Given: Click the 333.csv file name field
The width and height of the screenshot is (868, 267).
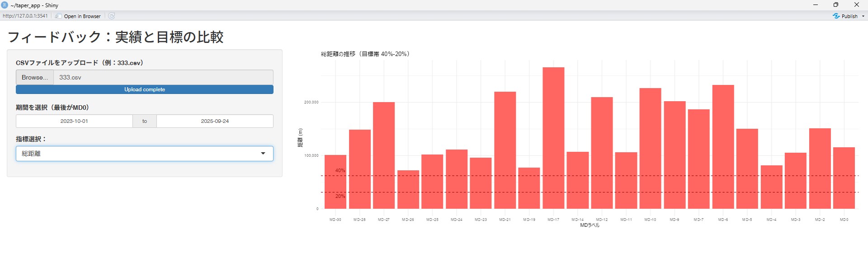Looking at the screenshot, I should pyautogui.click(x=163, y=77).
